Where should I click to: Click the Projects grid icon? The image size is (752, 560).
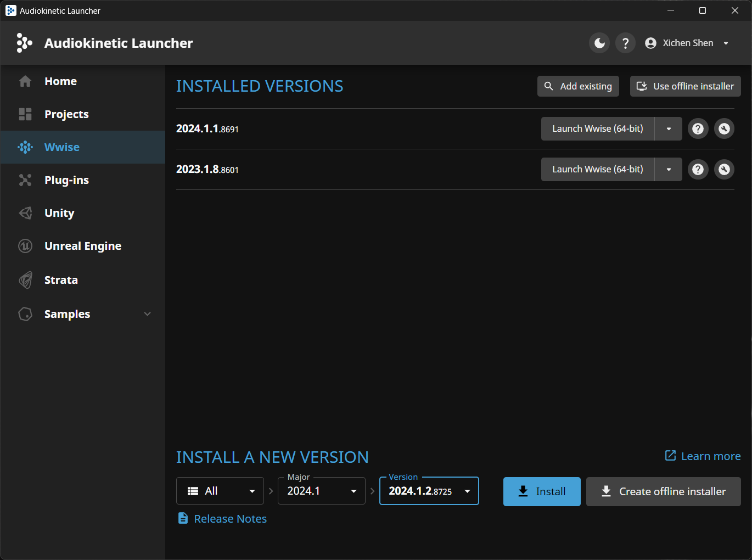25,114
